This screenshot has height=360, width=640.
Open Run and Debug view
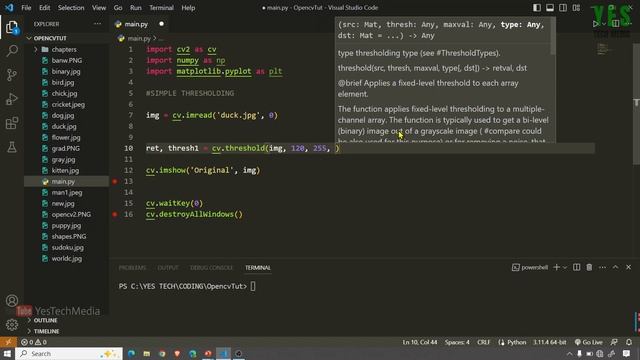point(12,99)
